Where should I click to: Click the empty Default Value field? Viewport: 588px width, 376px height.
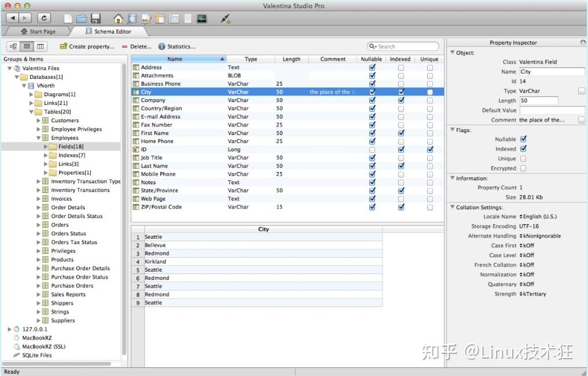pyautogui.click(x=552, y=110)
